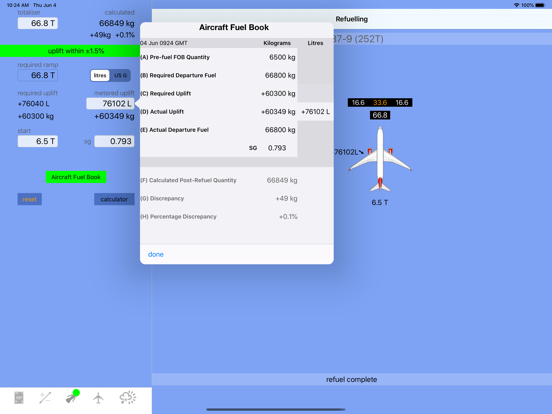Open the weather cloud tab icon

127,397
